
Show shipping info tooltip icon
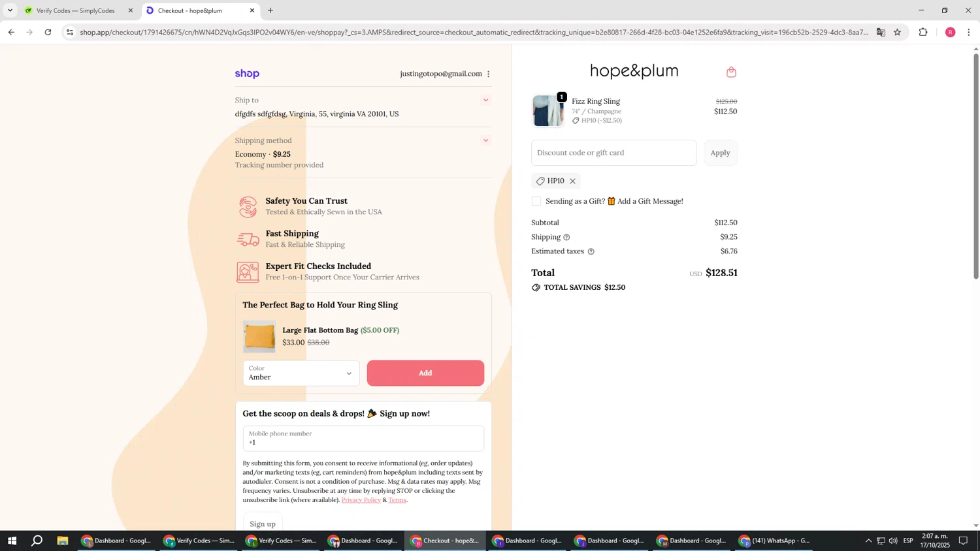[x=566, y=237]
